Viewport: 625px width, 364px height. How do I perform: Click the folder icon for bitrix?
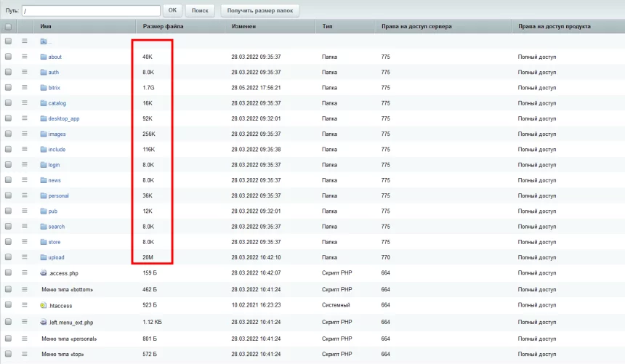pos(44,88)
